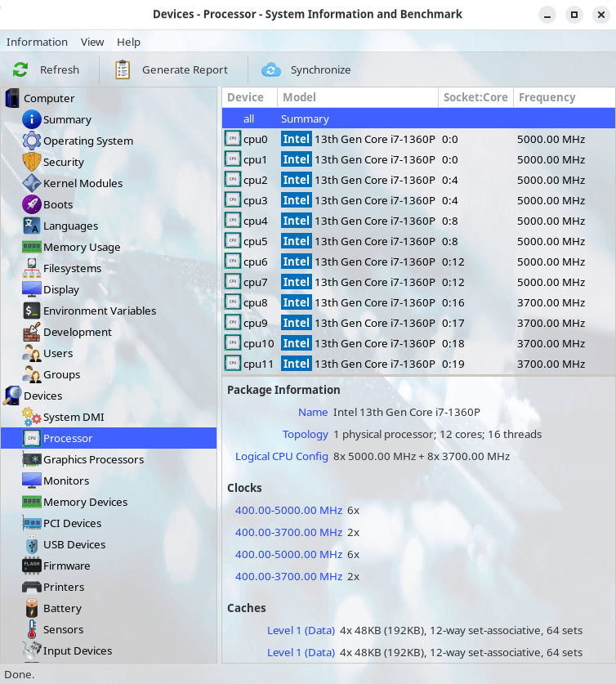The image size is (616, 684).
Task: Select the System DMI gears icon
Action: coord(32,417)
